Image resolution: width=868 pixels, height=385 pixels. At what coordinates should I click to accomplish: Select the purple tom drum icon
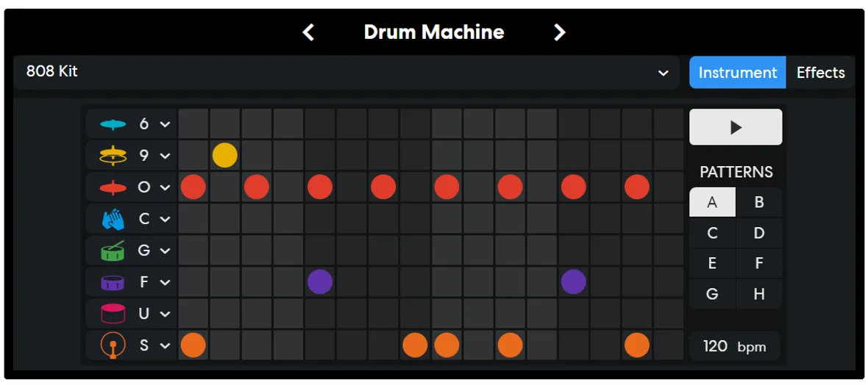pyautogui.click(x=113, y=282)
